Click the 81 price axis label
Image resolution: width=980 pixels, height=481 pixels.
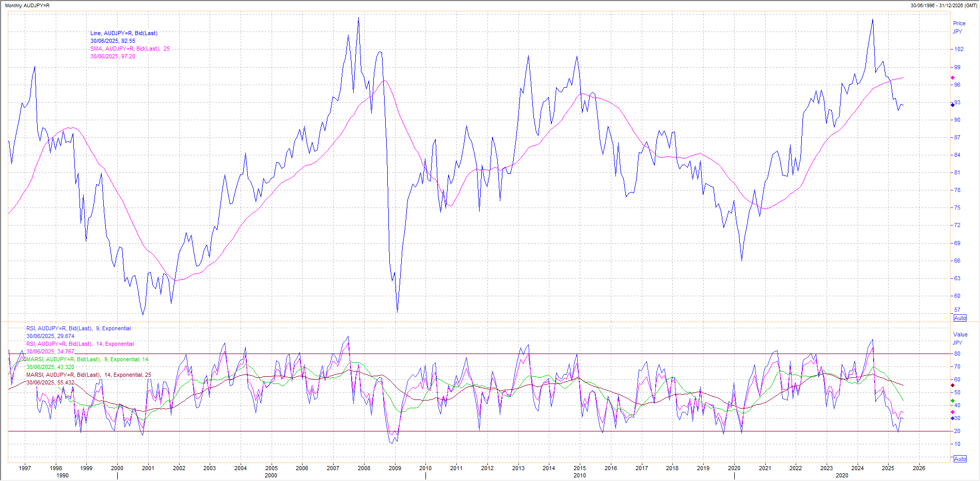click(x=957, y=172)
